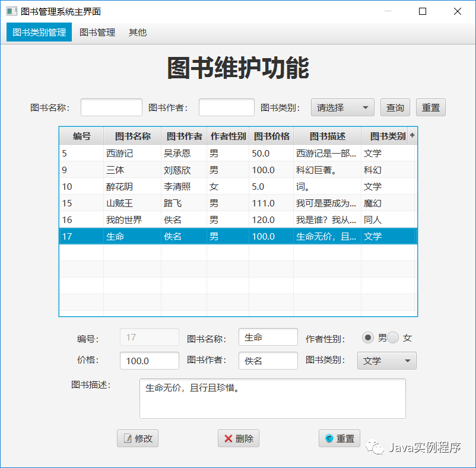Click author cell 路飞
The height and width of the screenshot is (468, 476).
pos(184,203)
